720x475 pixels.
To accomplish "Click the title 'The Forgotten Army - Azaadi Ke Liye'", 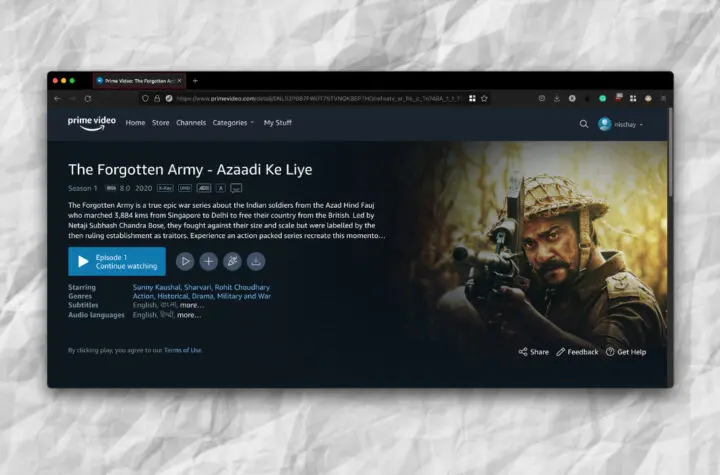I will (190, 170).
